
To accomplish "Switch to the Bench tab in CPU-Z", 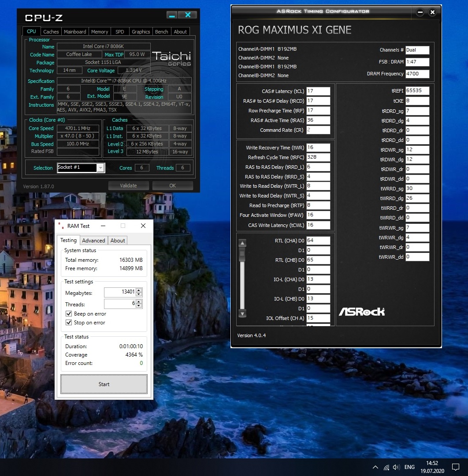I will point(161,32).
